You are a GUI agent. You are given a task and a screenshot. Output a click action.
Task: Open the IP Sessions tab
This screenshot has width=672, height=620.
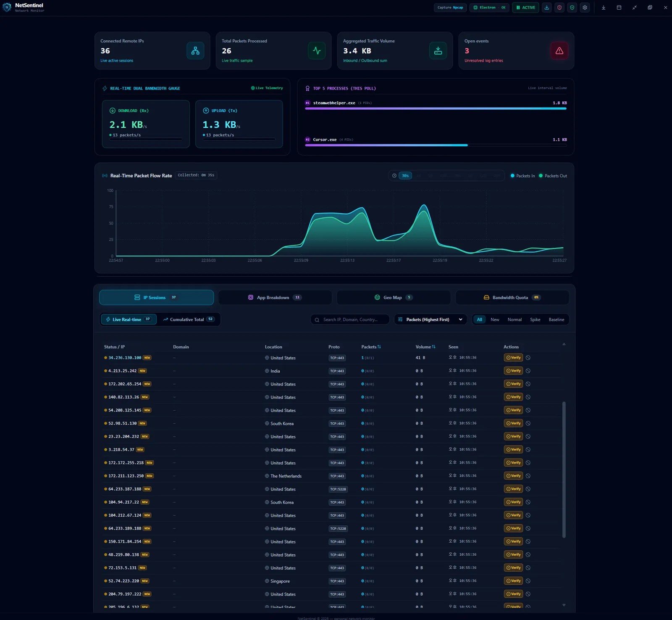156,298
